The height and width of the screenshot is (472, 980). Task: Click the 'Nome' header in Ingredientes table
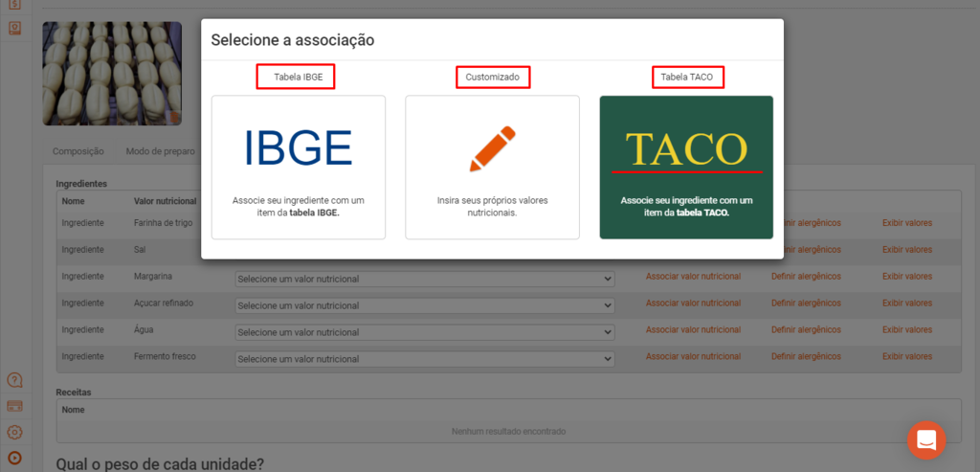[x=73, y=201]
